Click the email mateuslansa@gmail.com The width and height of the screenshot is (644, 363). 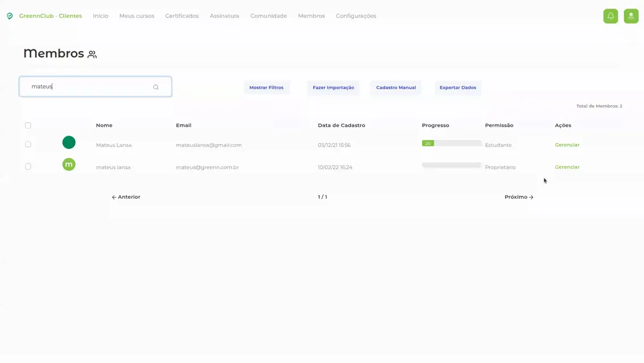(x=209, y=145)
